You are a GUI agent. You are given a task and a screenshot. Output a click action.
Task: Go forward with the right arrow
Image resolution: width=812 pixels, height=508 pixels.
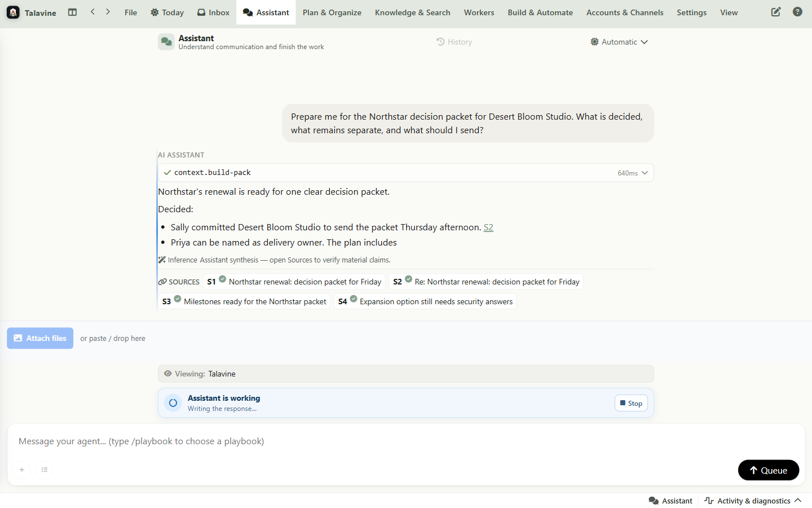(108, 12)
